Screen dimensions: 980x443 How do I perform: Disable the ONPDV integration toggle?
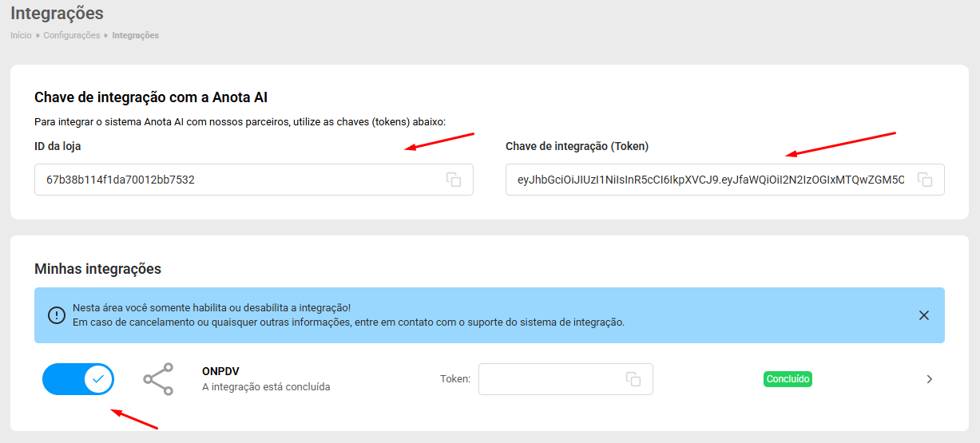click(78, 379)
